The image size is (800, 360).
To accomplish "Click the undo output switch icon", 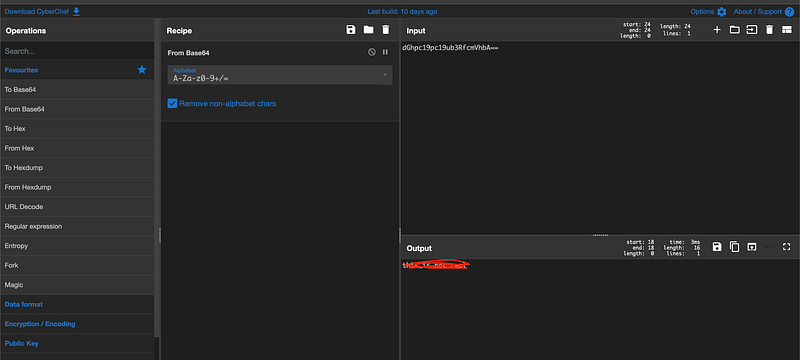I will pos(769,247).
